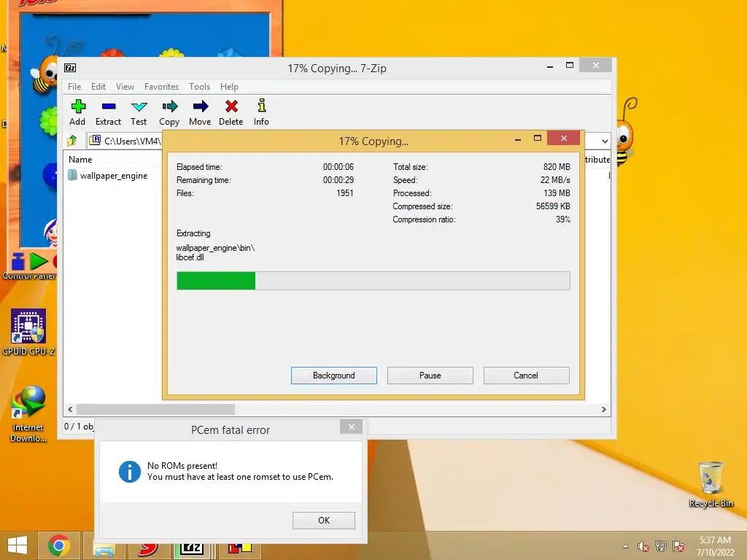Open the File menu in 7-Zip

pyautogui.click(x=74, y=87)
